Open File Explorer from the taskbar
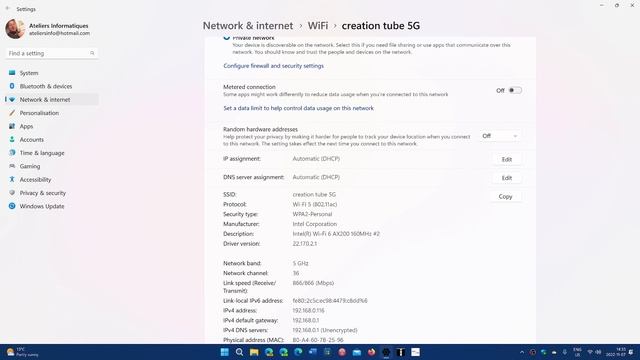 tap(254, 352)
